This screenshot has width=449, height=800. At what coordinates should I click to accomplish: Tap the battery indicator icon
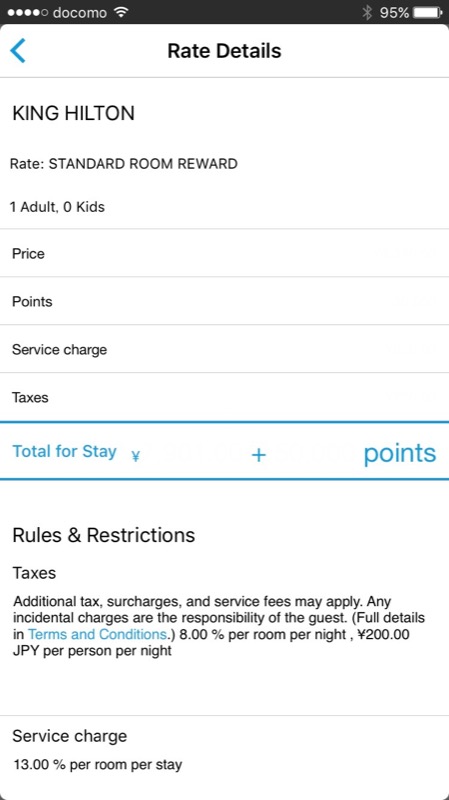428,12
